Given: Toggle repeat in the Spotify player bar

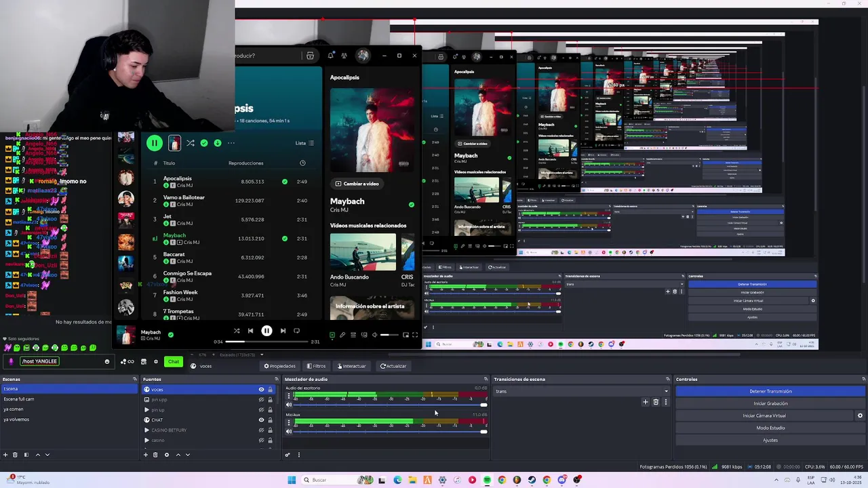Looking at the screenshot, I should 296,331.
